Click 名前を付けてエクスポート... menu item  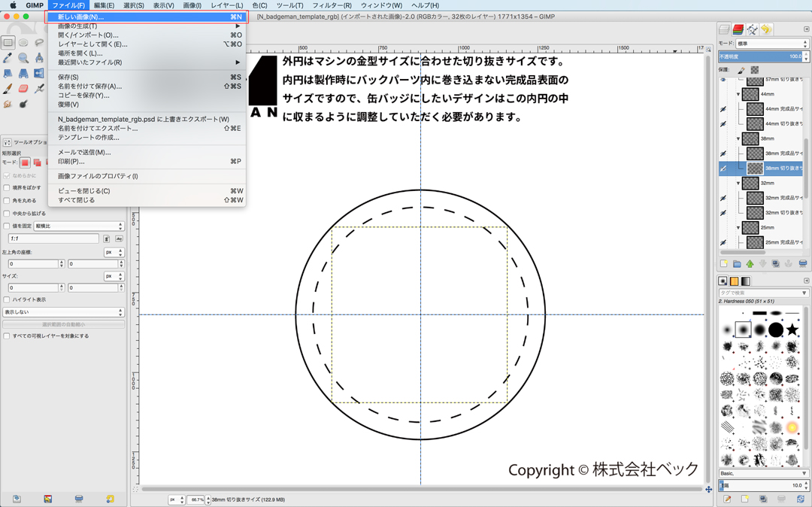tap(98, 128)
